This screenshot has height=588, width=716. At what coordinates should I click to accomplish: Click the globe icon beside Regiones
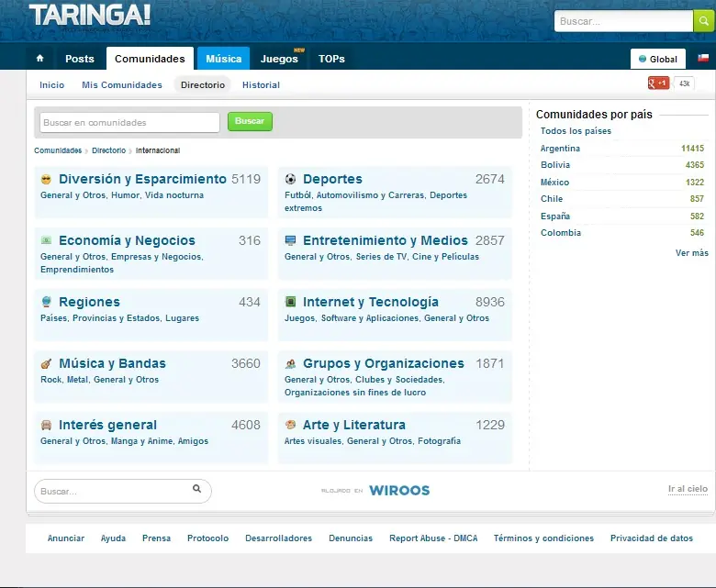point(46,302)
